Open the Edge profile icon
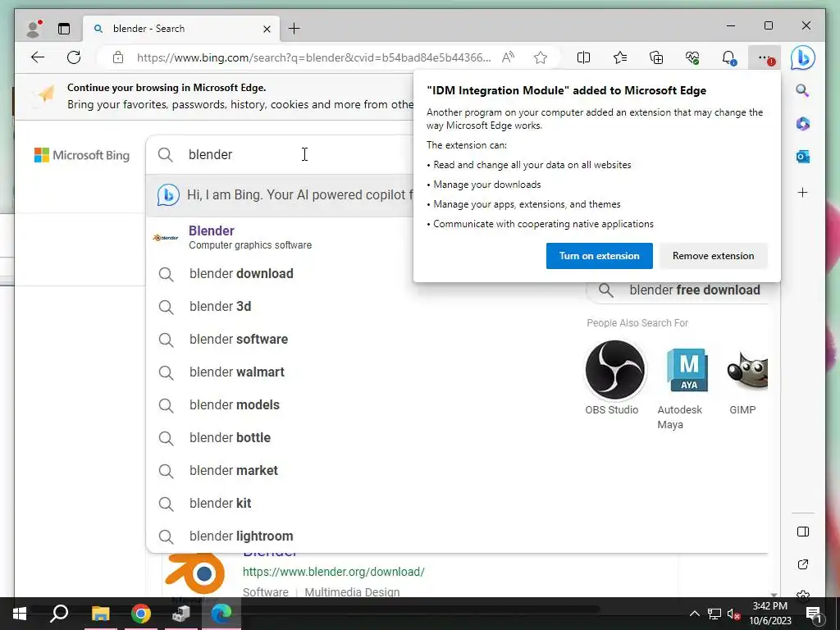This screenshot has height=630, width=840. coord(34,29)
